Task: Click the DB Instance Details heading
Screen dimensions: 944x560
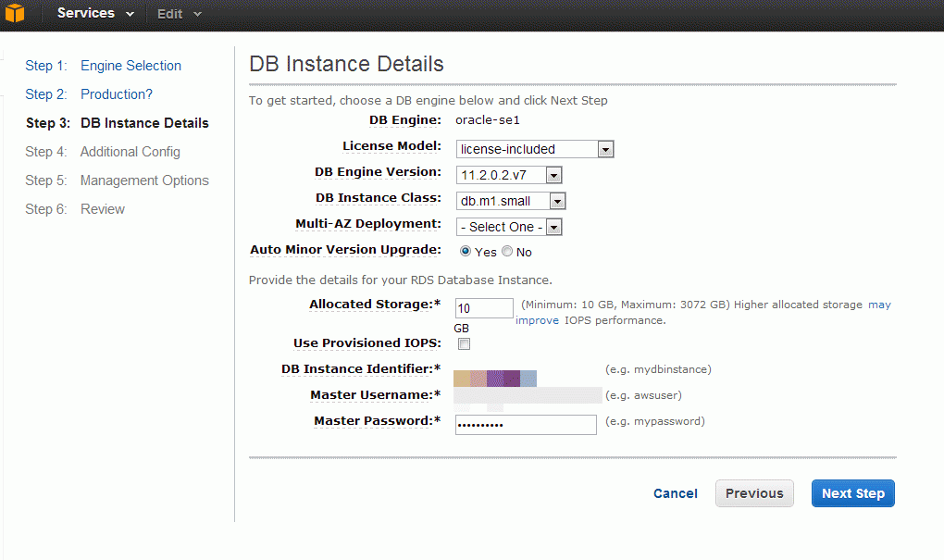Action: tap(346, 64)
